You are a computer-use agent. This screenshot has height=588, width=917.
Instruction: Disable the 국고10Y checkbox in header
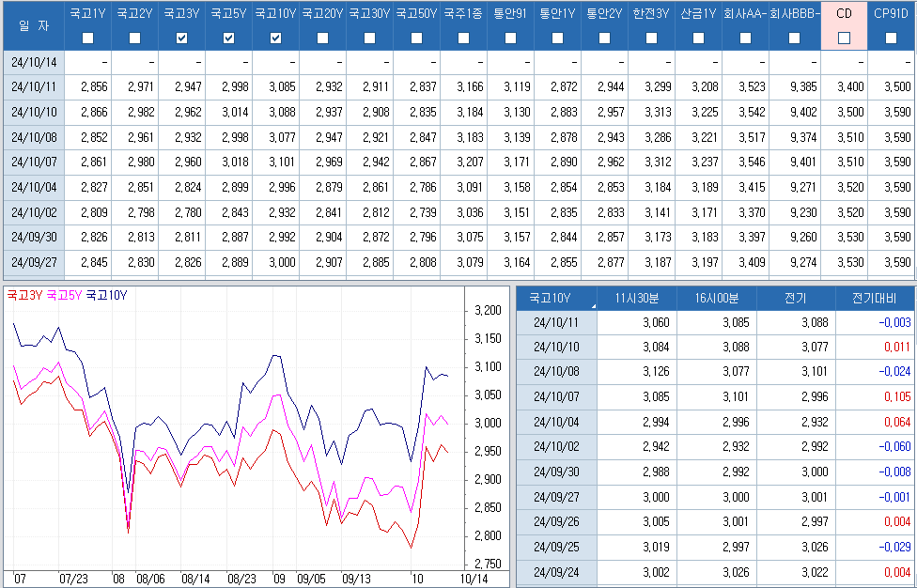click(x=275, y=39)
